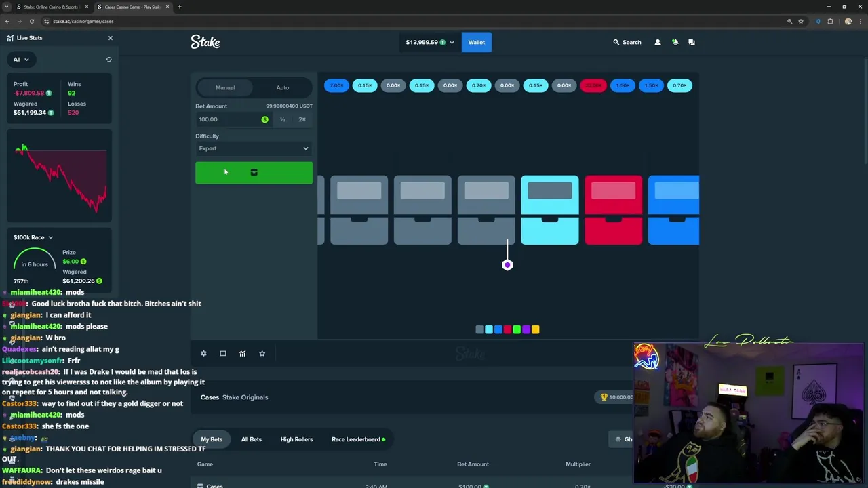868x488 pixels.
Task: Open game settings gear icon
Action: click(x=203, y=353)
